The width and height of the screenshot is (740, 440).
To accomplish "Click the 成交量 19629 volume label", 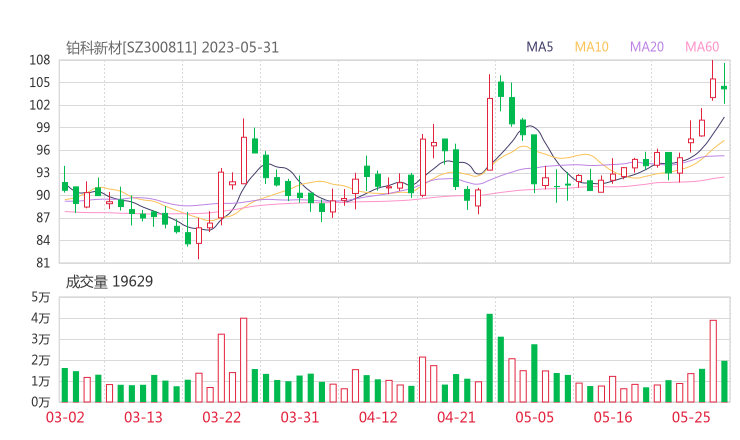I will click(109, 282).
